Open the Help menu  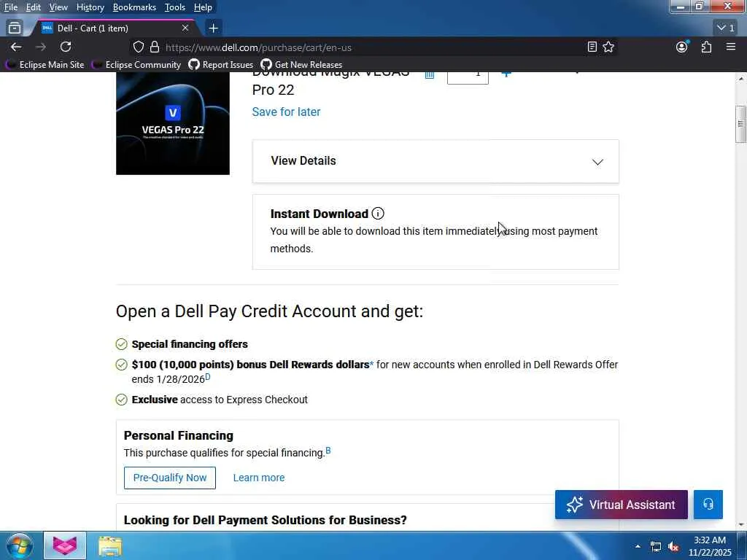pyautogui.click(x=203, y=7)
